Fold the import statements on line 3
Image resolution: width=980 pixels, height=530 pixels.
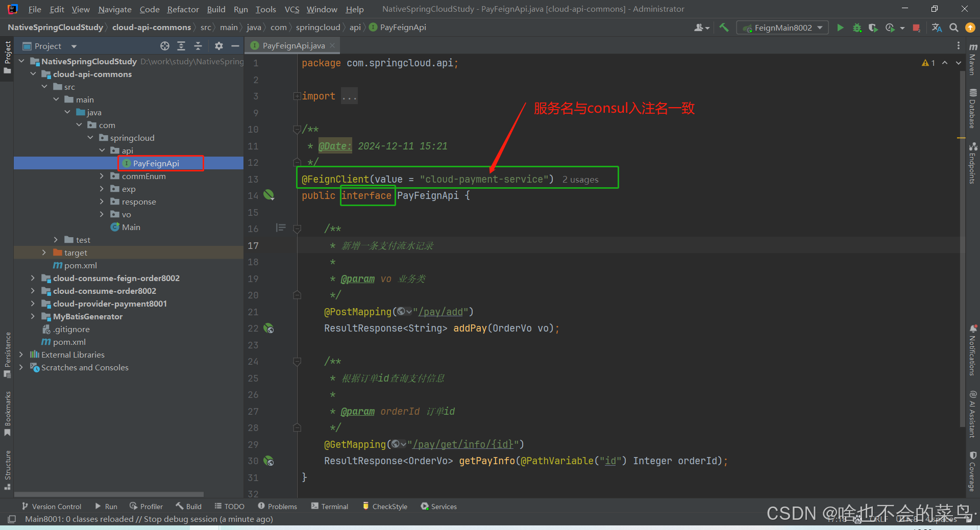click(x=298, y=96)
